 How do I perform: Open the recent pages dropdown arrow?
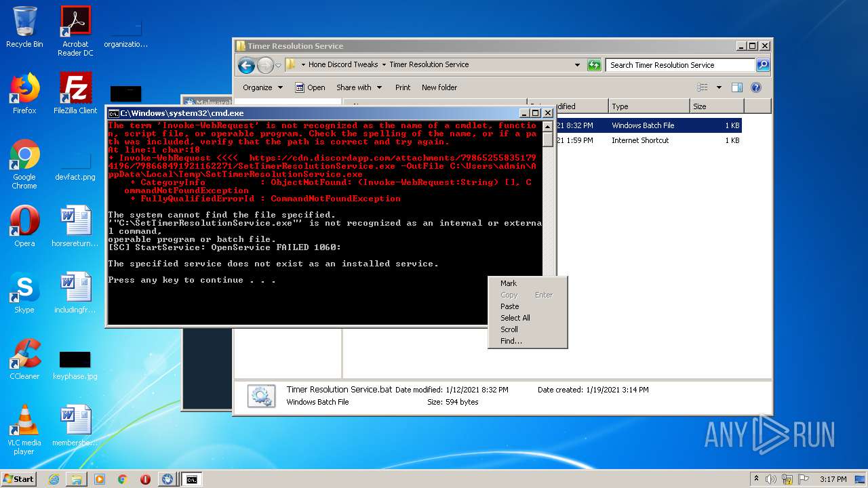pyautogui.click(x=278, y=66)
